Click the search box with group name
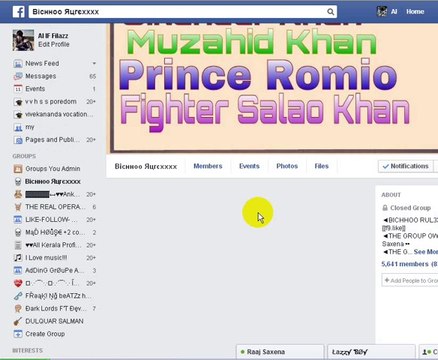The width and height of the screenshot is (438, 360). tap(183, 12)
